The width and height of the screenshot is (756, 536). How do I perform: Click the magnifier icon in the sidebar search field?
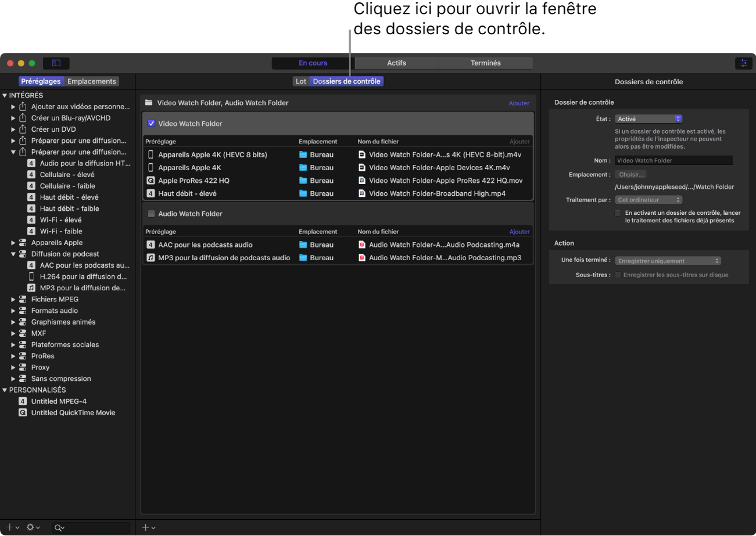pyautogui.click(x=58, y=527)
